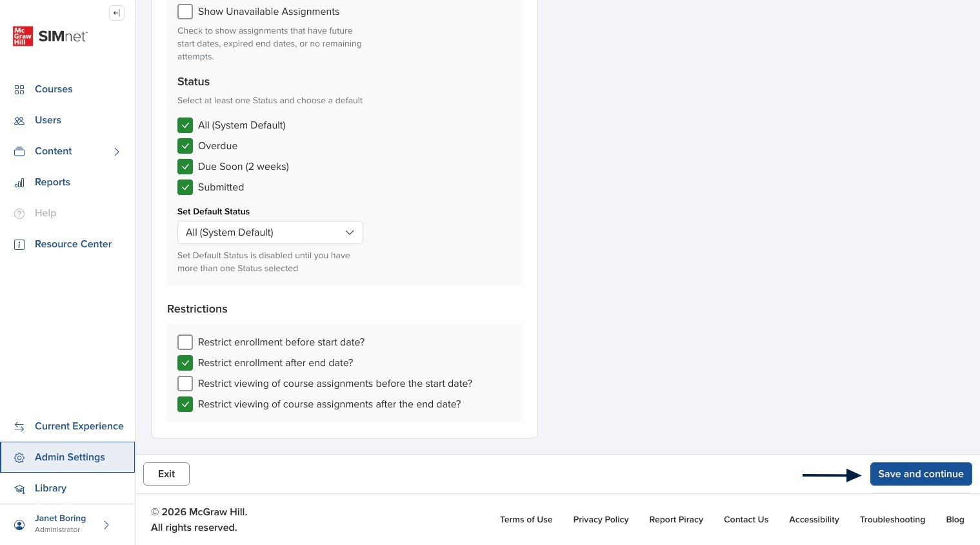
Task: Open the Privacy Policy footer link
Action: [x=601, y=520]
